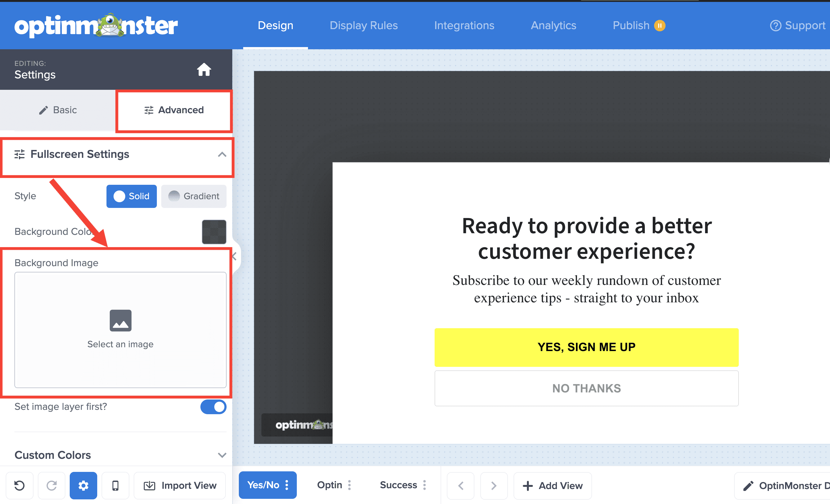Click the home icon in the Settings header
This screenshot has height=504, width=830.
click(x=204, y=70)
